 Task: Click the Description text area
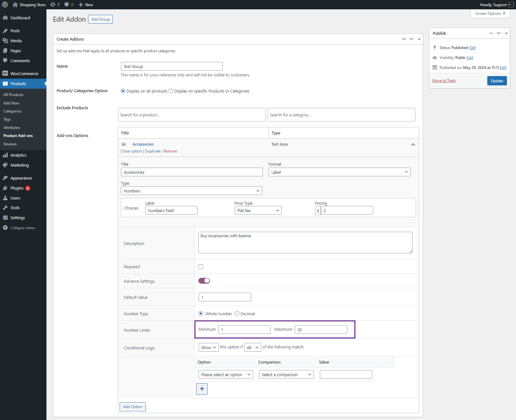305,242
